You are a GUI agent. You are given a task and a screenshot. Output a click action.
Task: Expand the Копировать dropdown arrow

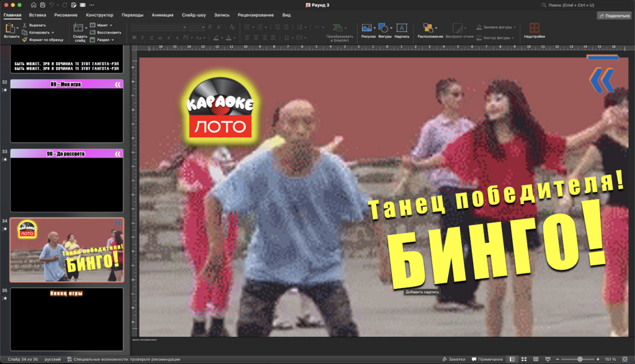point(53,32)
